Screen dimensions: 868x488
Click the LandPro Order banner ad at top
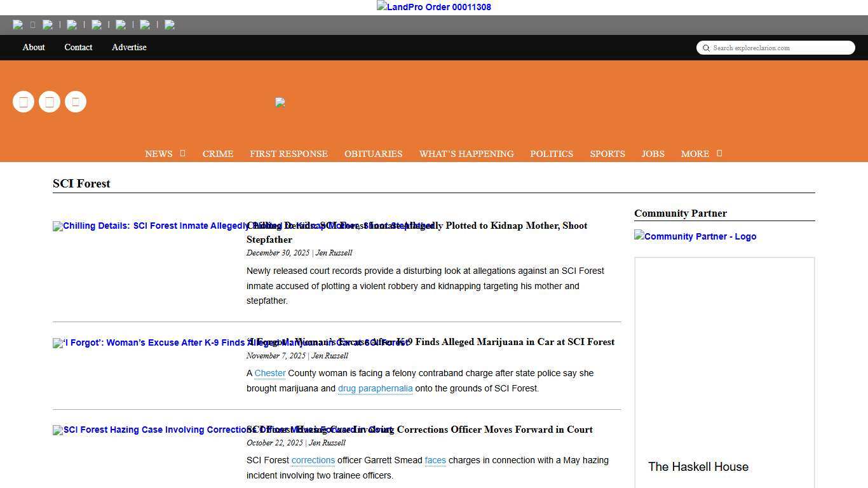coord(434,7)
